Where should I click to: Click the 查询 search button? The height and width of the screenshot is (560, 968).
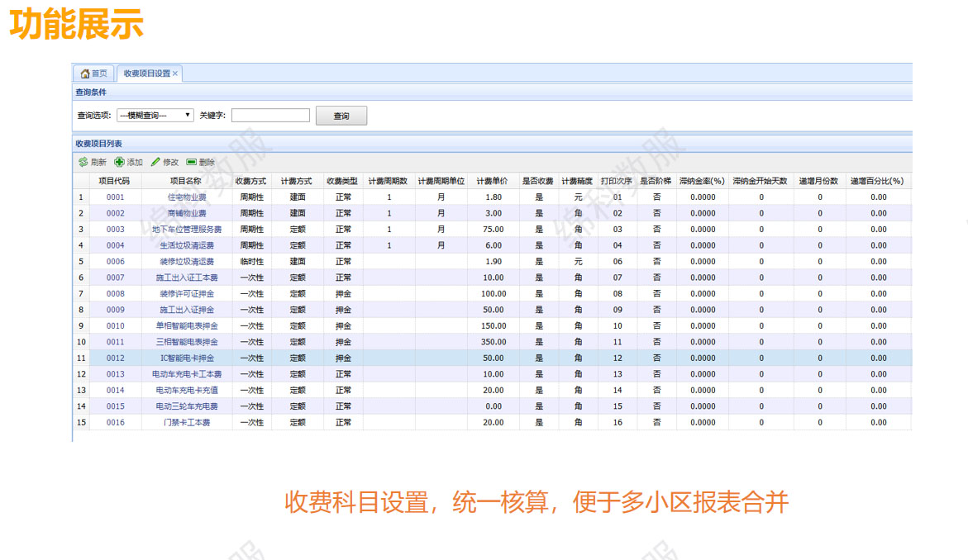(x=341, y=116)
